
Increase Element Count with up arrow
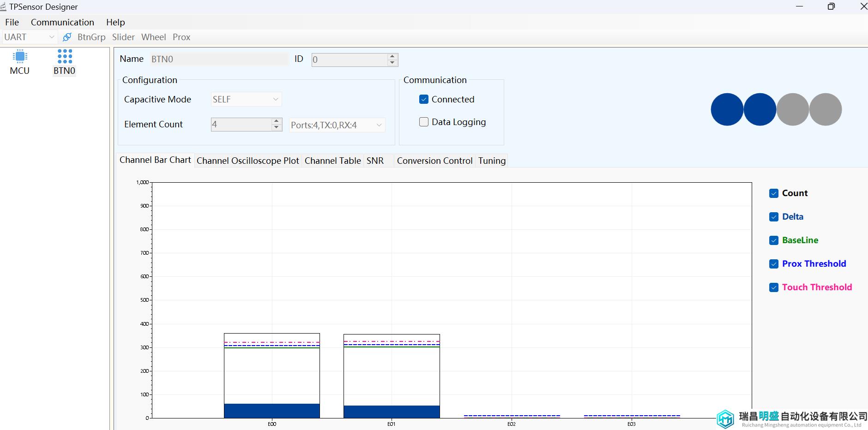[x=277, y=121]
